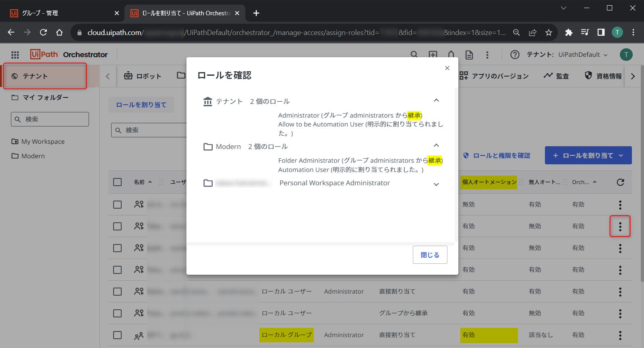
Task: Click the light ロールを割り当て tab button
Action: click(141, 105)
